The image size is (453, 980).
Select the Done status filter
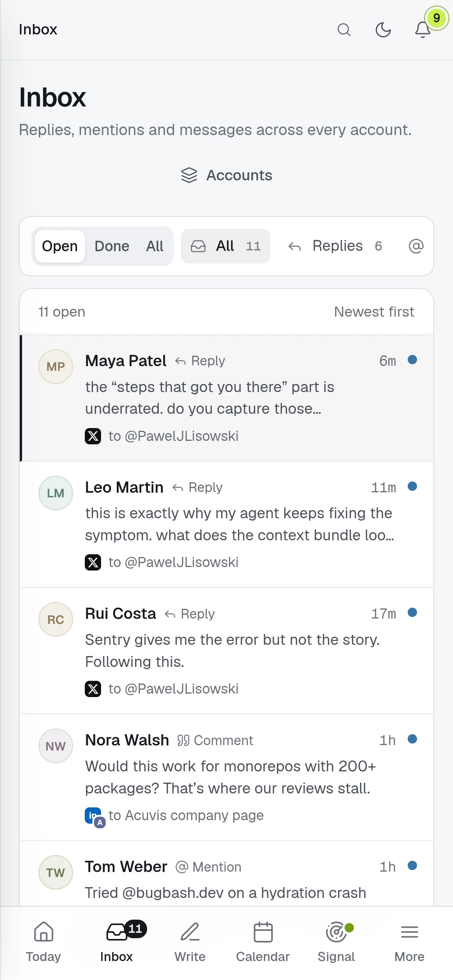coord(112,246)
